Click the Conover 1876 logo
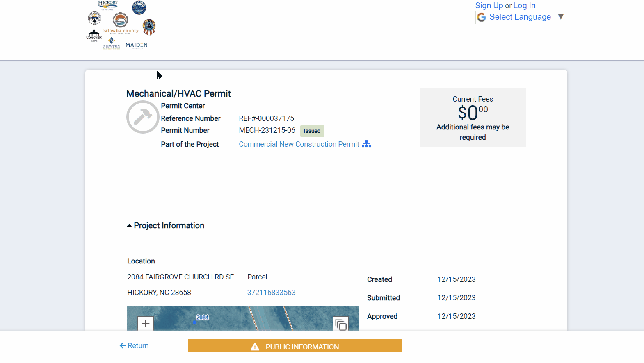 [x=94, y=35]
